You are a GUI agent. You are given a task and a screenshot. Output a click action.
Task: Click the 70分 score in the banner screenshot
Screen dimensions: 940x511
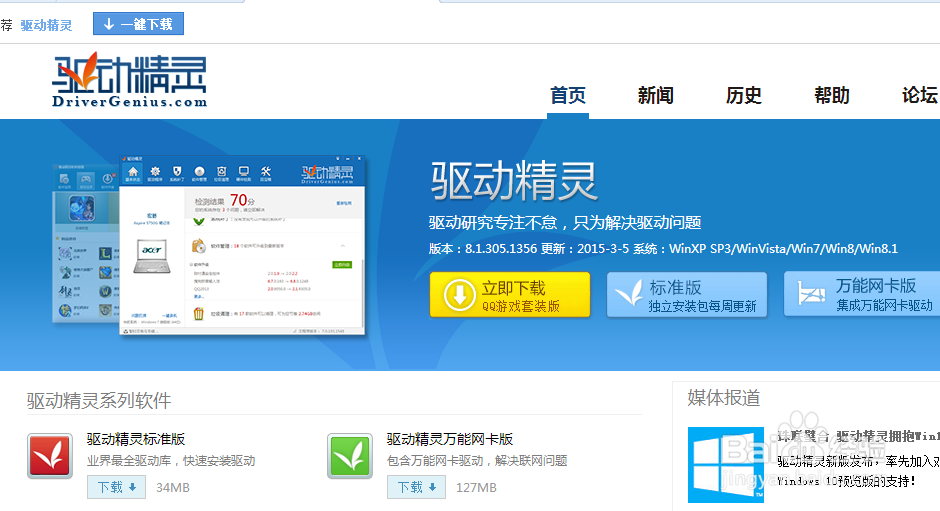click(242, 200)
